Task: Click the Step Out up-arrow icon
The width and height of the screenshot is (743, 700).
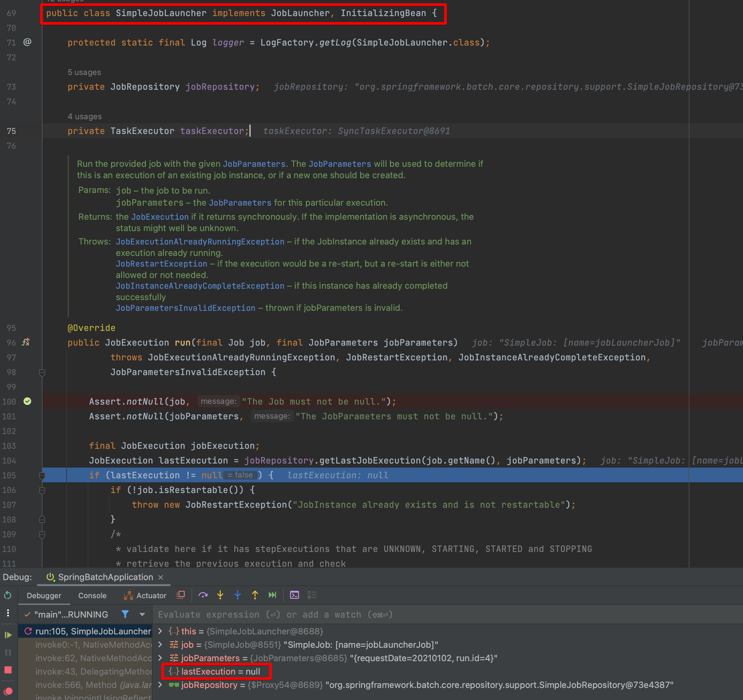Action: [x=255, y=595]
